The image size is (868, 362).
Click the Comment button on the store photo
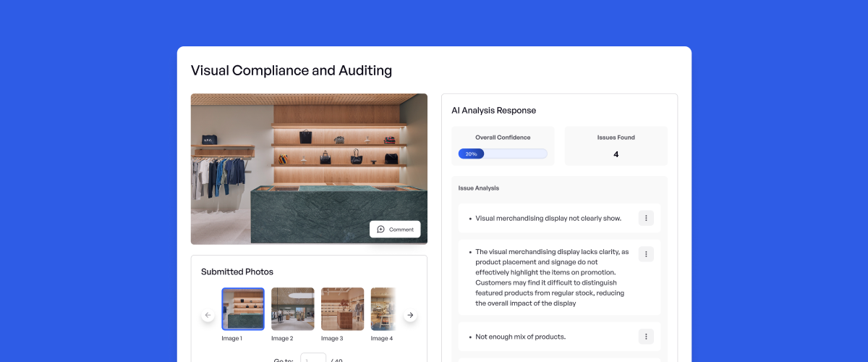pos(395,230)
